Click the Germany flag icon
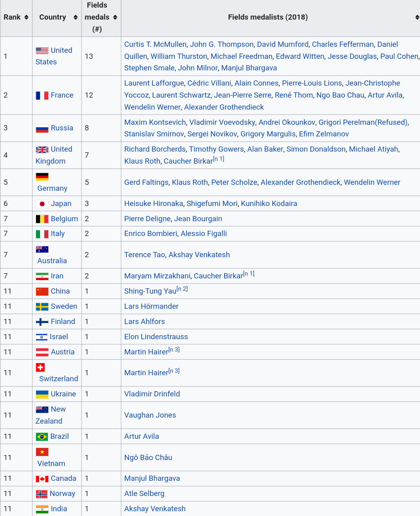This screenshot has width=420, height=516. pos(42,177)
